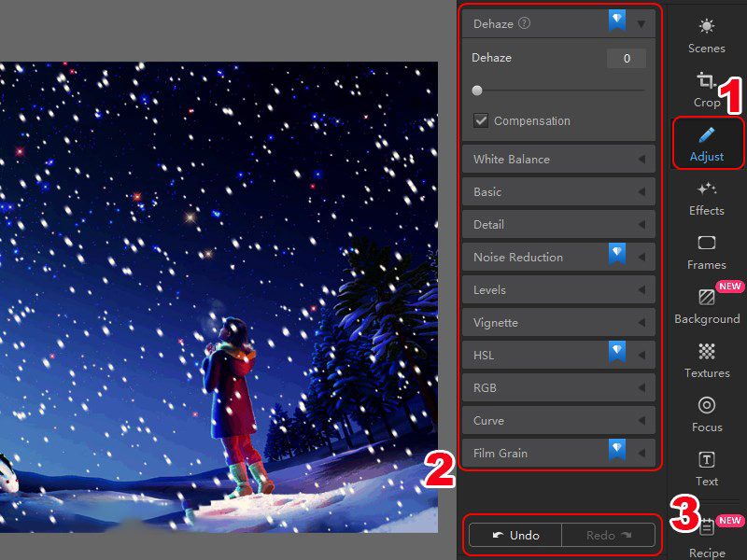The height and width of the screenshot is (560, 747).
Task: Click the snowy night photo canvas
Action: 218,297
